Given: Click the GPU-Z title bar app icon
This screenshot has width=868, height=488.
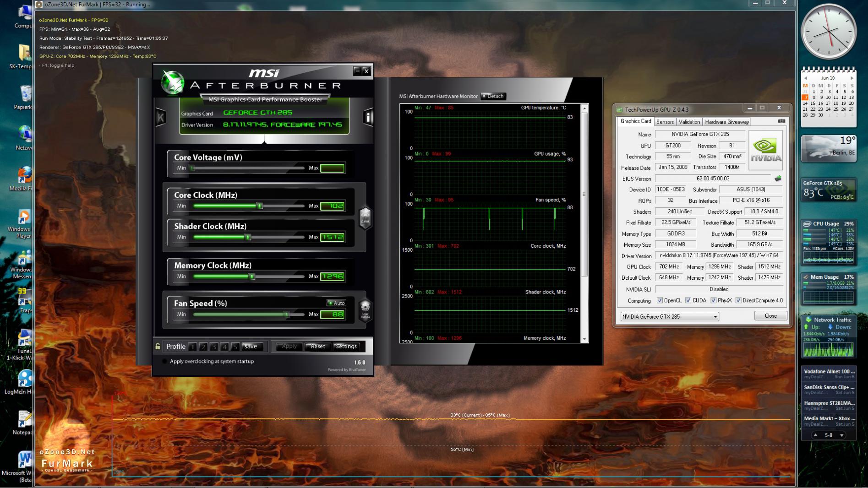Looking at the screenshot, I should [620, 110].
